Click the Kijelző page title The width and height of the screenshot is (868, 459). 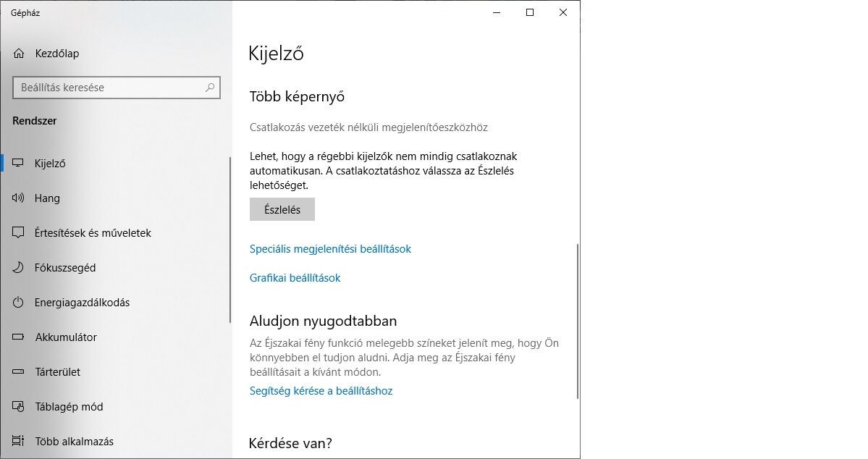click(x=277, y=54)
